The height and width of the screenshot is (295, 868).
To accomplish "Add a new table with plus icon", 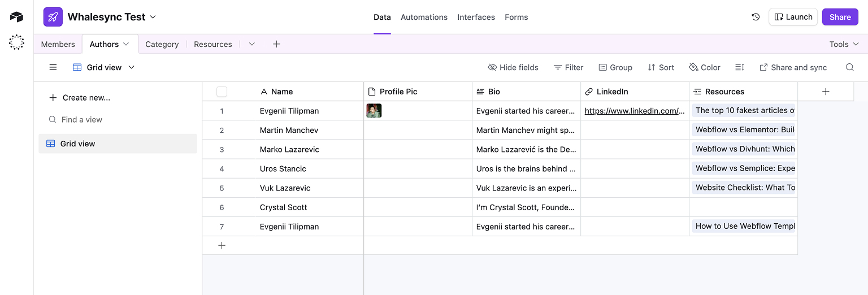I will [x=276, y=44].
